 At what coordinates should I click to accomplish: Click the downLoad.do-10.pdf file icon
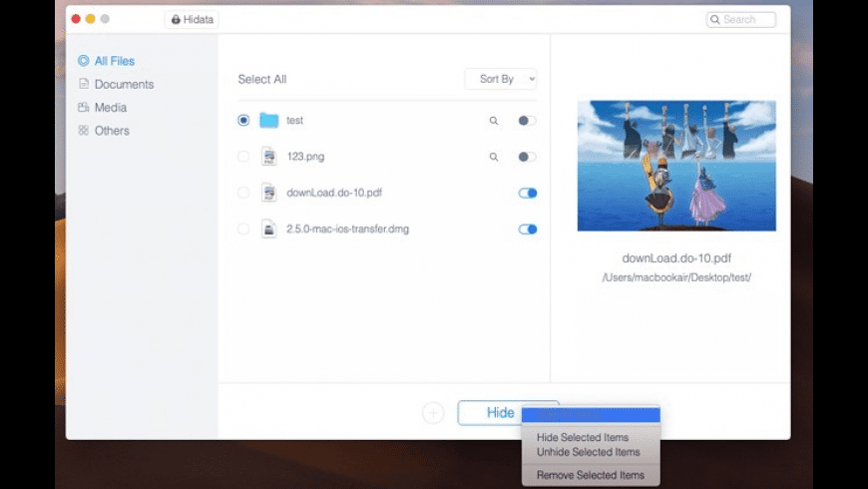click(269, 193)
